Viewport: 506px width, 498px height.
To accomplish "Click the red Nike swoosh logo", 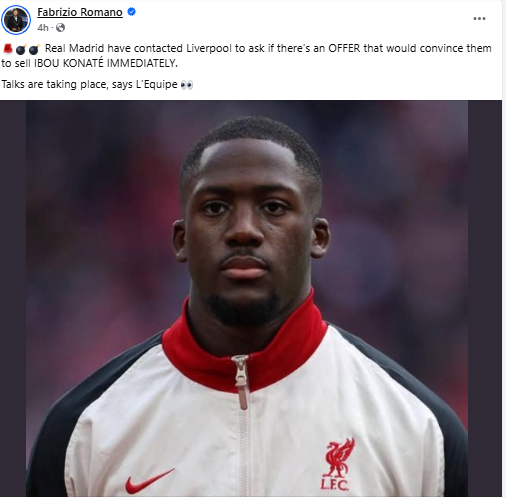I will coord(149,481).
